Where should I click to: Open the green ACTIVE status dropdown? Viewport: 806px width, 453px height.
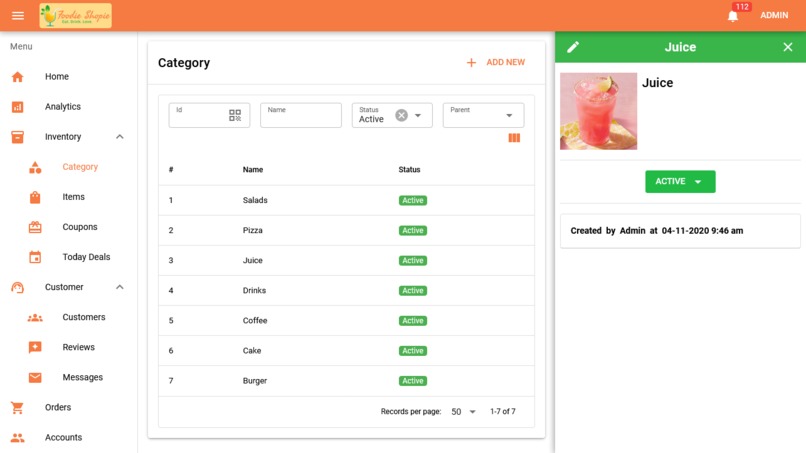[x=680, y=182]
